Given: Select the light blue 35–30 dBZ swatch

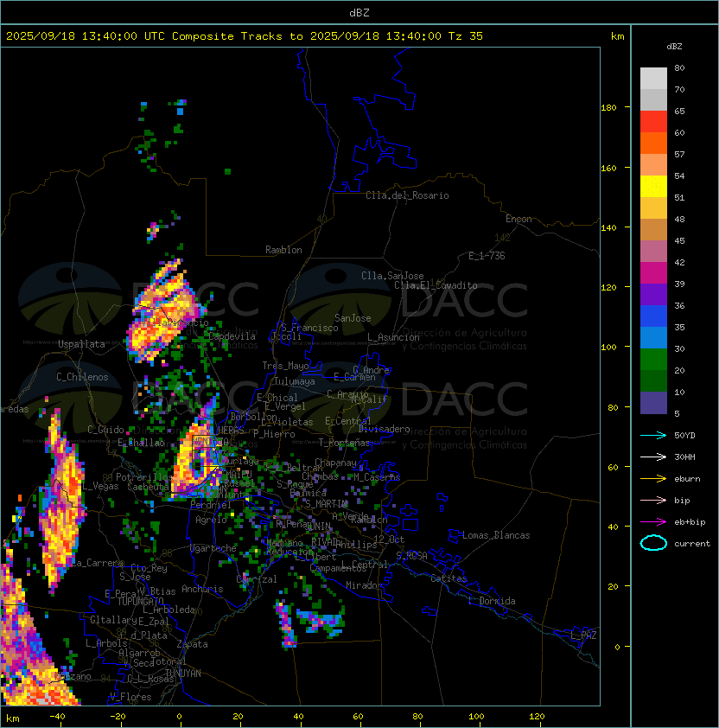Looking at the screenshot, I should click(x=653, y=338).
